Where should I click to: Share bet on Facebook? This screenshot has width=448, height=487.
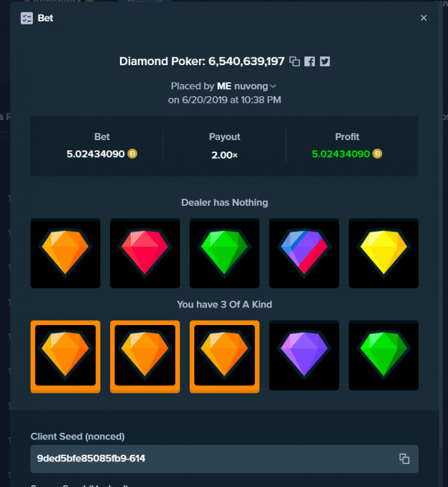click(310, 61)
